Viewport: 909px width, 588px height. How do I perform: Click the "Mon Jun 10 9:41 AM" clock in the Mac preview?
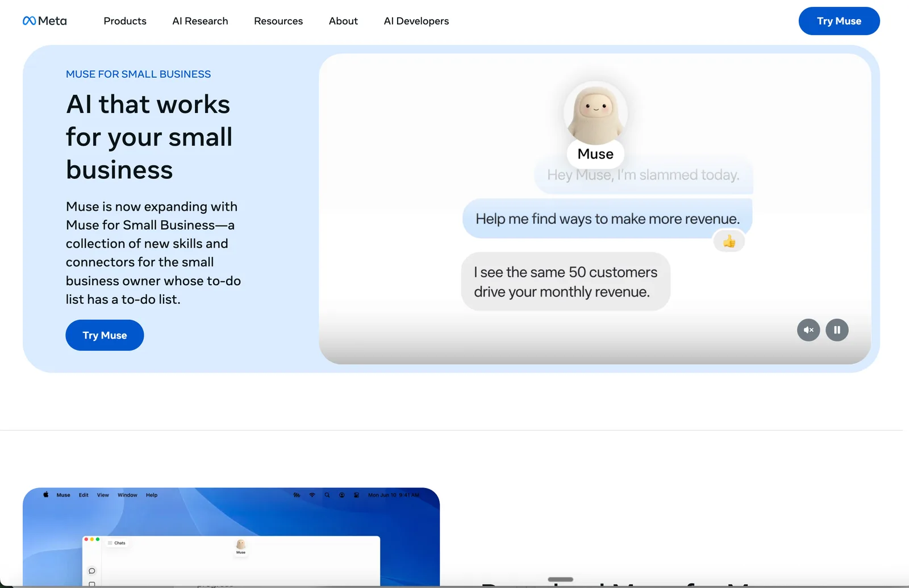pyautogui.click(x=394, y=495)
